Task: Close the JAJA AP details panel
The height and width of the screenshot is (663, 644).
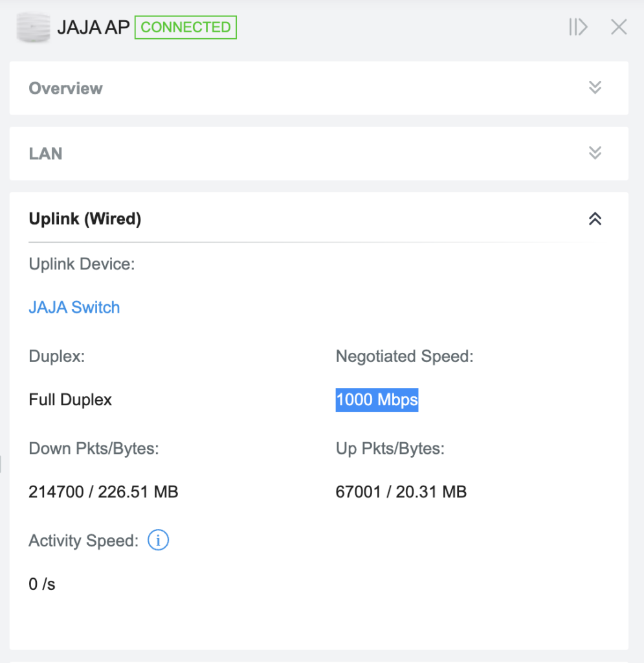Action: [x=619, y=27]
